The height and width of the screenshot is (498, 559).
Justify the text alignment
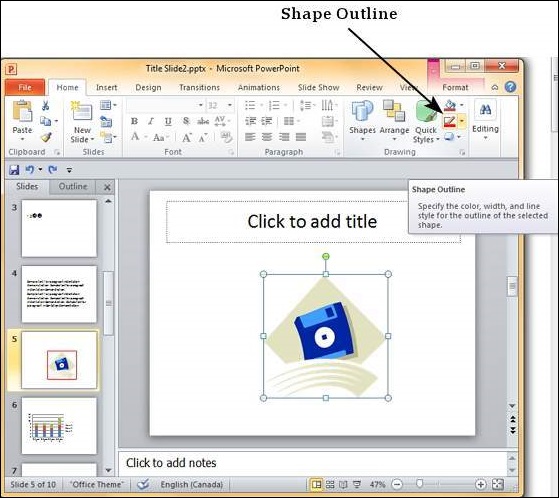(301, 137)
